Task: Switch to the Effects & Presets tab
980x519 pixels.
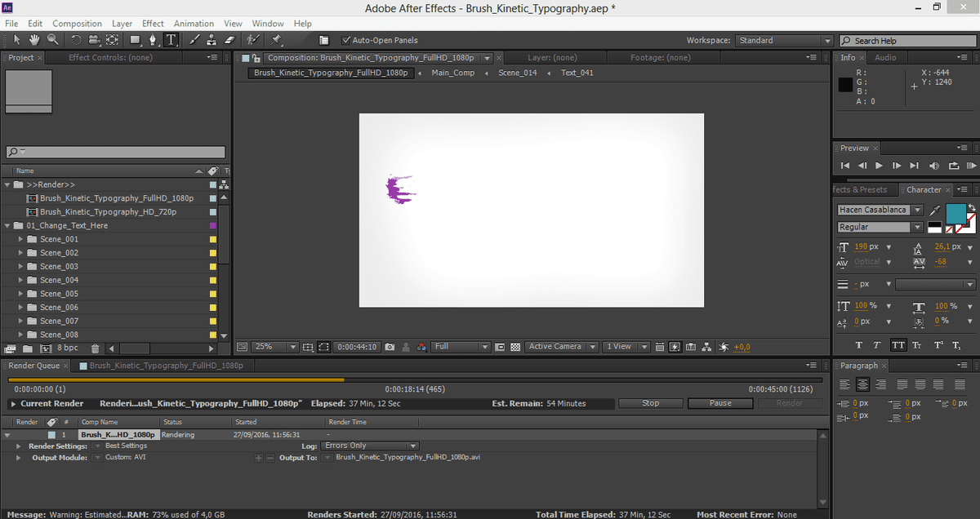Action: [860, 189]
